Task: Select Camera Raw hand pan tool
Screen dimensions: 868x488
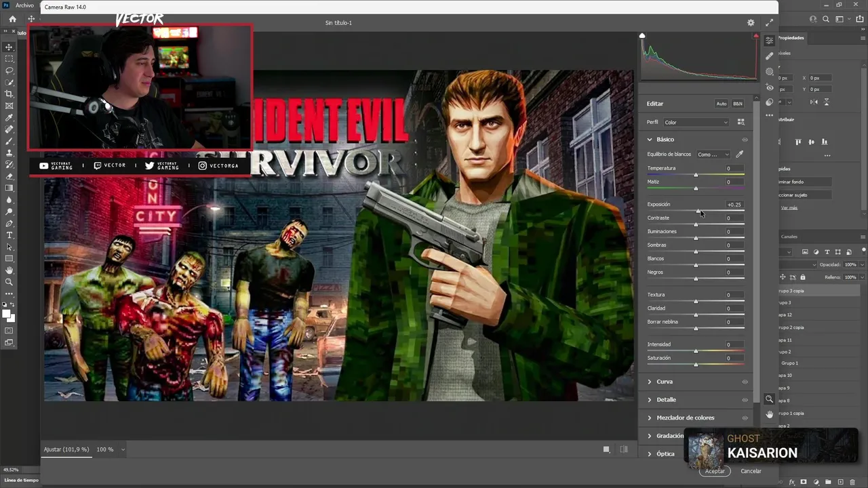Action: 769,414
